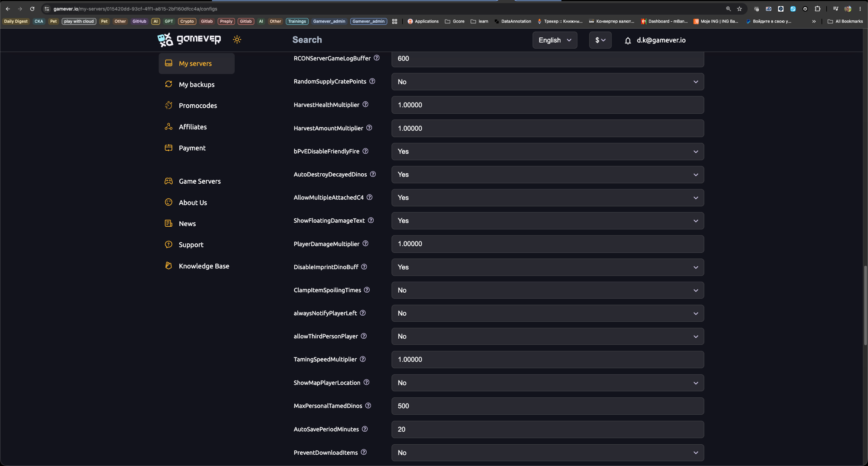Viewport: 868px width, 466px height.
Task: Click the AutoSavePeriodMinutes value field
Action: [x=548, y=430]
